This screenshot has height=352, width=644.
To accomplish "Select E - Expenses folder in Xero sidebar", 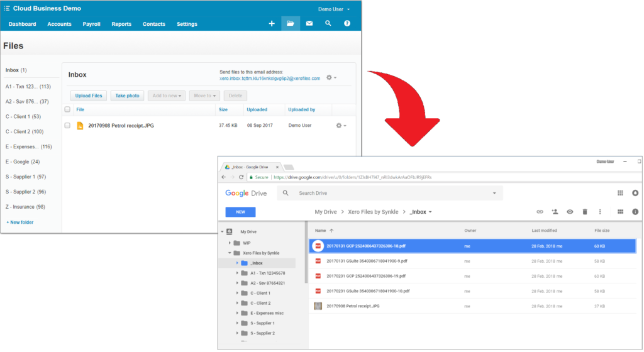I will click(x=28, y=146).
